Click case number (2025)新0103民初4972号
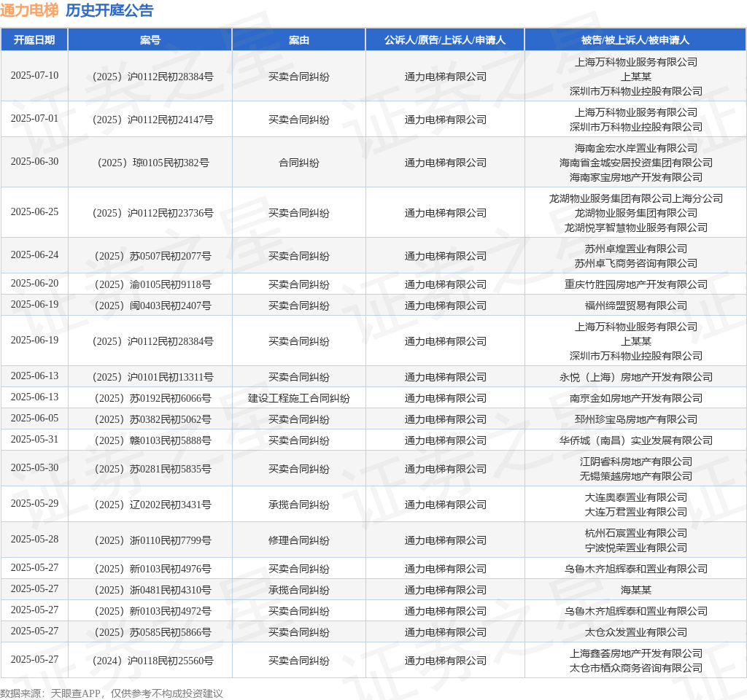747x700 pixels. (x=153, y=611)
